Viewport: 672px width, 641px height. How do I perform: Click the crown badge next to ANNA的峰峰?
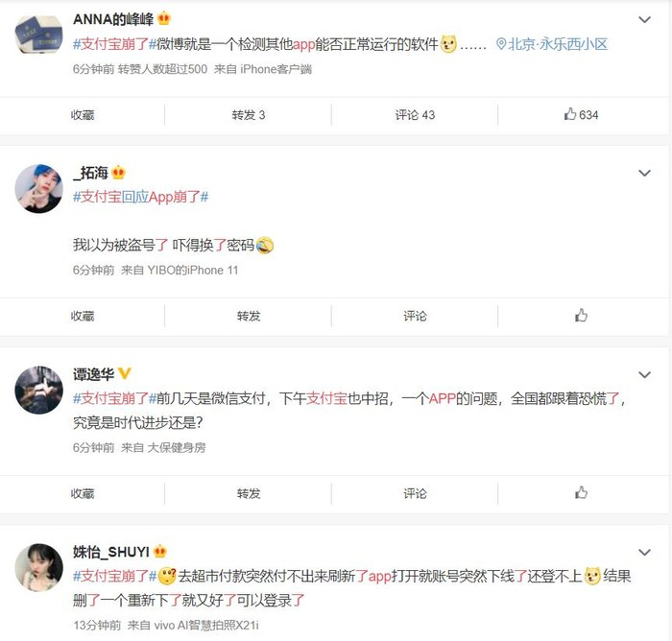pyautogui.click(x=164, y=19)
